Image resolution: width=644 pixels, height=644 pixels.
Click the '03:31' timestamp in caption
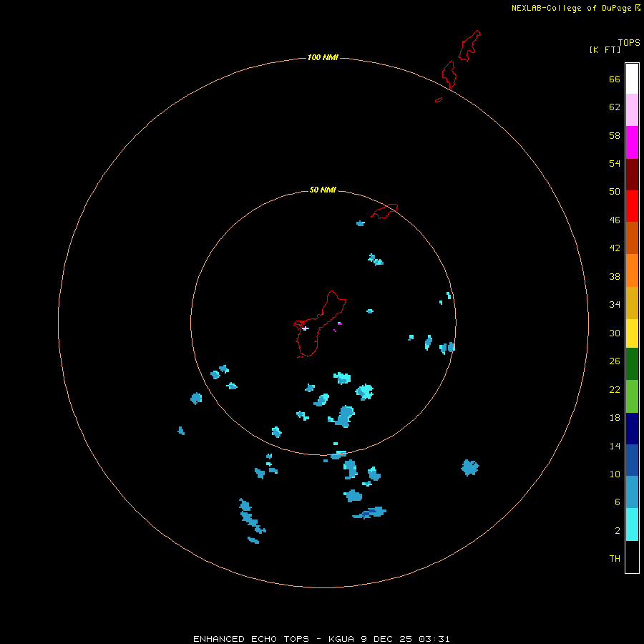[434, 639]
